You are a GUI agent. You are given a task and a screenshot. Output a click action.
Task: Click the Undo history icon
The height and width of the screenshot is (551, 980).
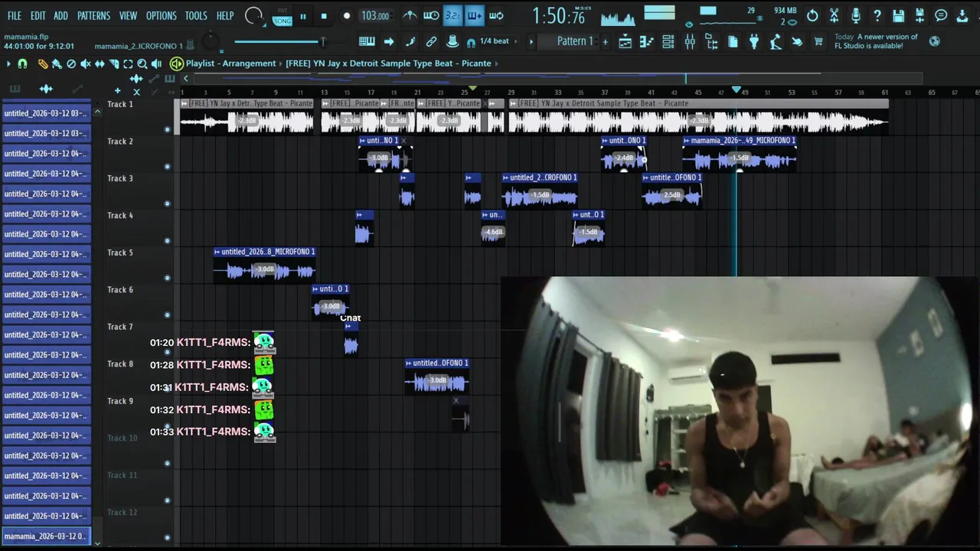coord(812,15)
